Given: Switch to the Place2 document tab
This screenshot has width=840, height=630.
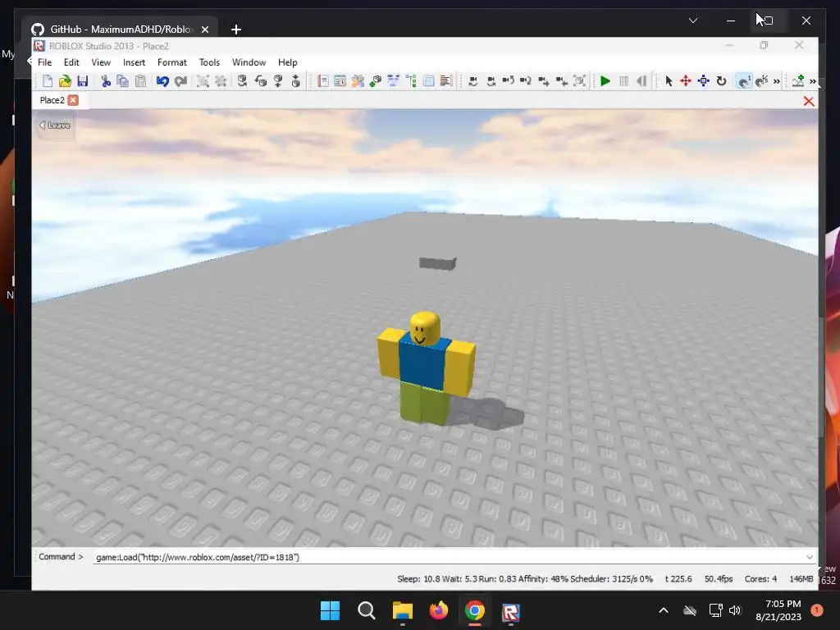Looking at the screenshot, I should tap(52, 100).
